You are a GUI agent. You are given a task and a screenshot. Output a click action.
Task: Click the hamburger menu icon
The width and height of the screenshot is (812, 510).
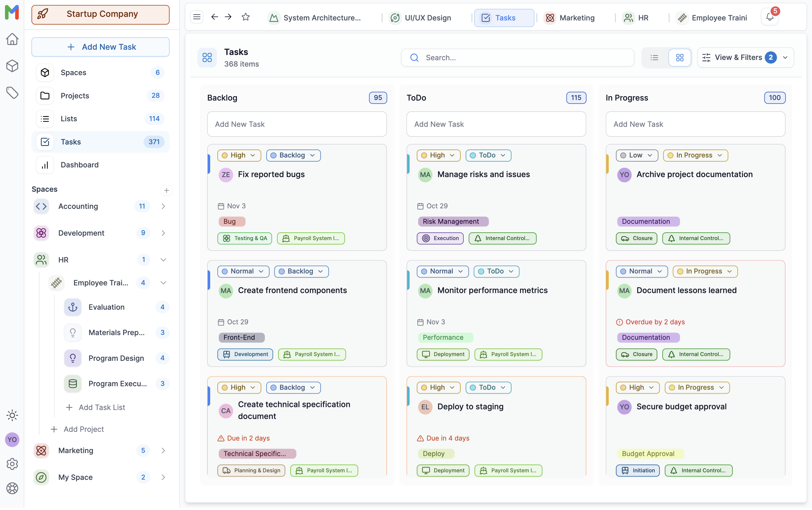pyautogui.click(x=197, y=17)
